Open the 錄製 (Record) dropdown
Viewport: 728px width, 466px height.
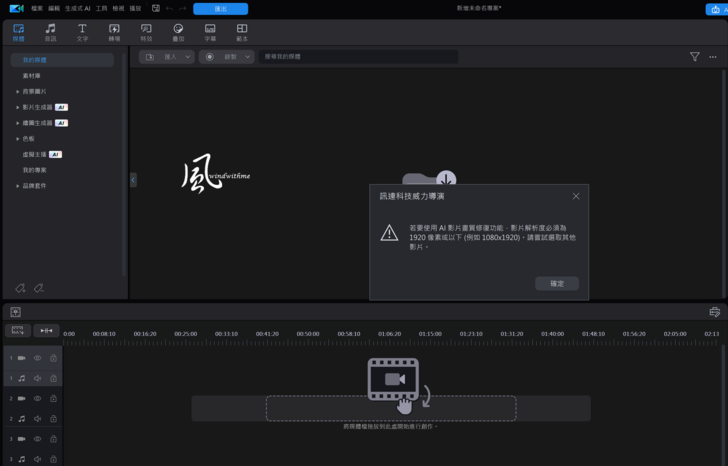coord(226,57)
